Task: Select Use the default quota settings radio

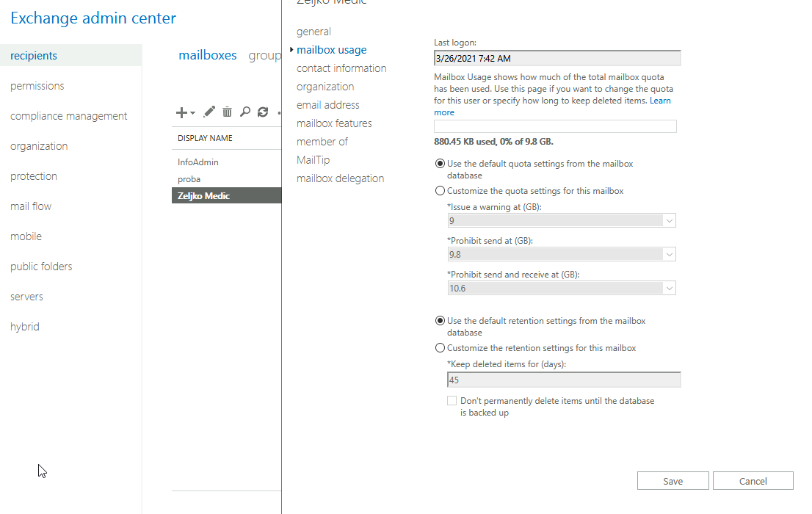Action: click(440, 164)
